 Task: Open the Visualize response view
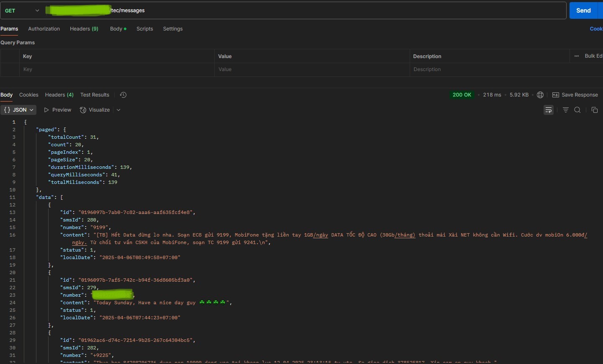click(95, 110)
